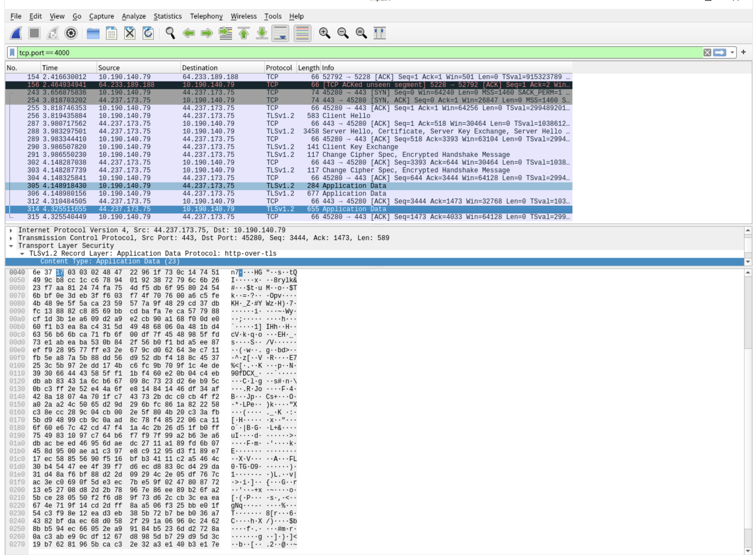756x555 pixels.
Task: Jump to the last packet arrow
Action: click(262, 33)
